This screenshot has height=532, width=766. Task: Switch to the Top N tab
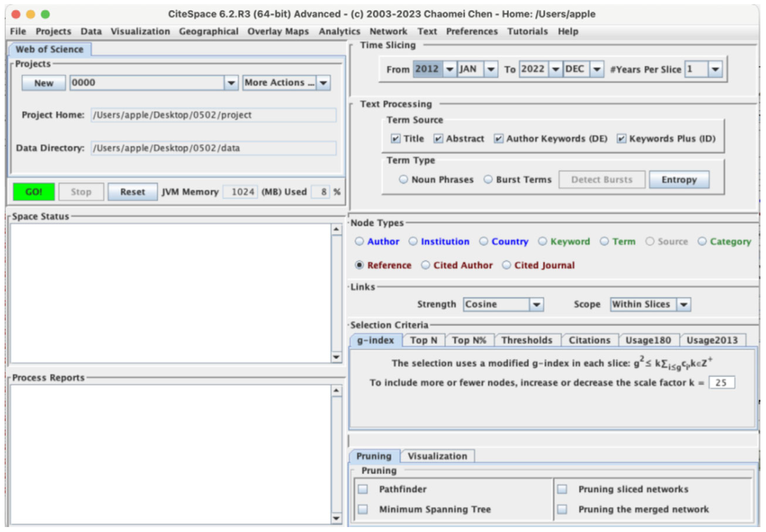tap(423, 340)
